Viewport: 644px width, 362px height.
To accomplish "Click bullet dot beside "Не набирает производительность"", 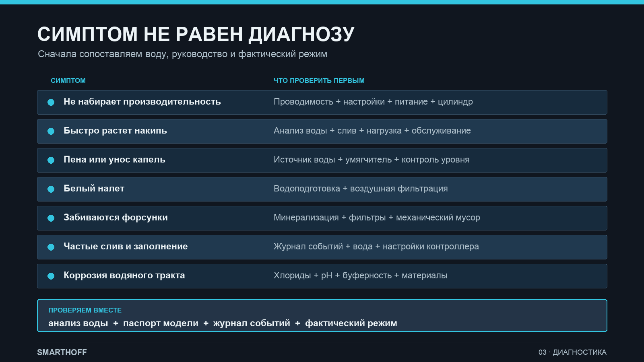I will (51, 102).
